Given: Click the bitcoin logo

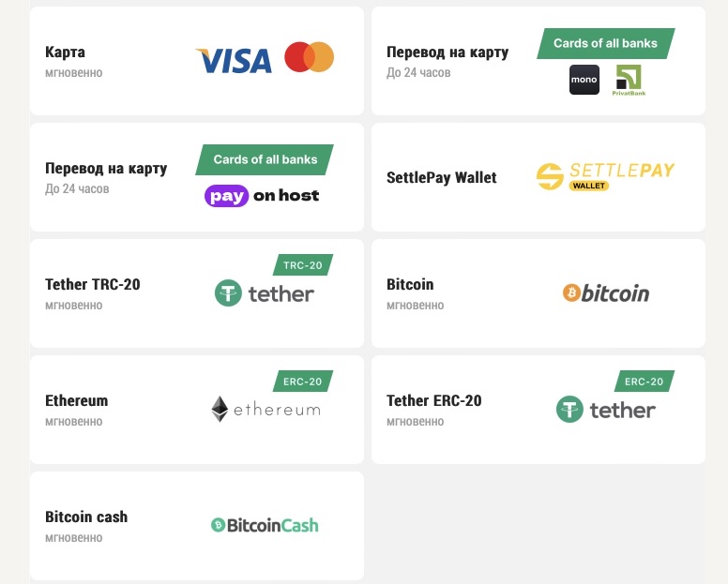Looking at the screenshot, I should (x=606, y=293).
